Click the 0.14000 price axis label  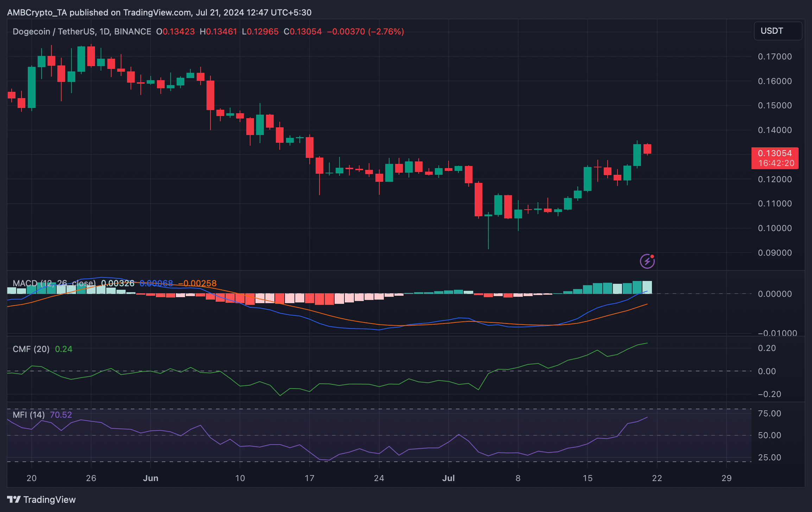pos(775,130)
